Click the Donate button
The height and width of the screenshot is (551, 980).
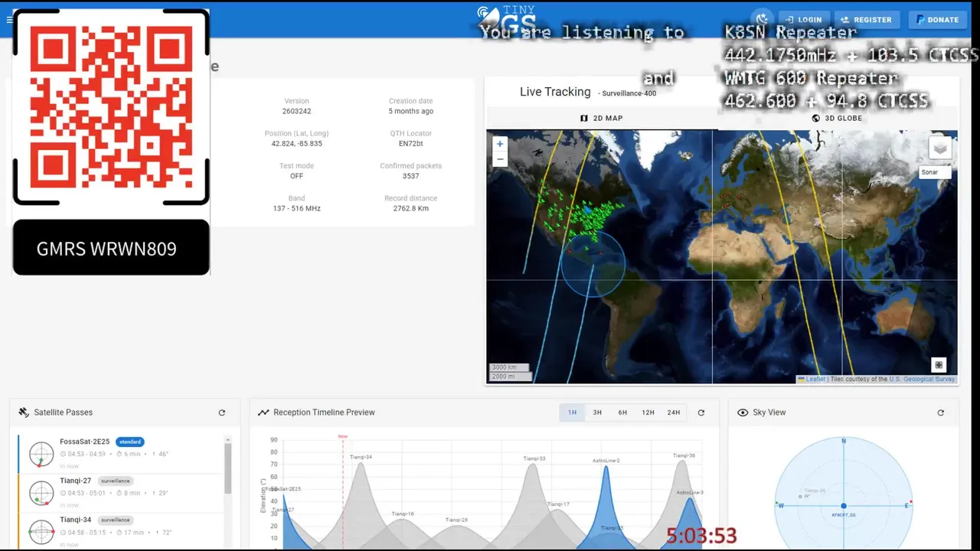[x=937, y=20]
